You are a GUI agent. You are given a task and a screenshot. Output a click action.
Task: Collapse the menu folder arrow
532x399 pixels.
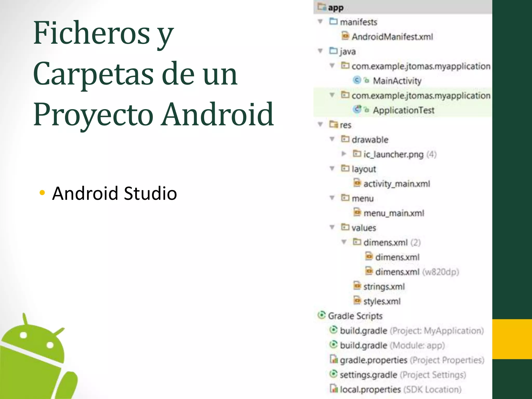332,198
